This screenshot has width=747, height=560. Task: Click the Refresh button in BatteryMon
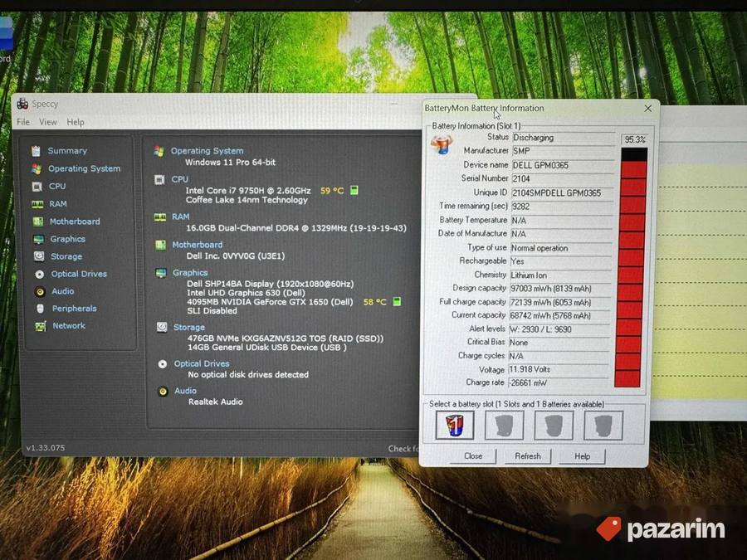click(528, 456)
